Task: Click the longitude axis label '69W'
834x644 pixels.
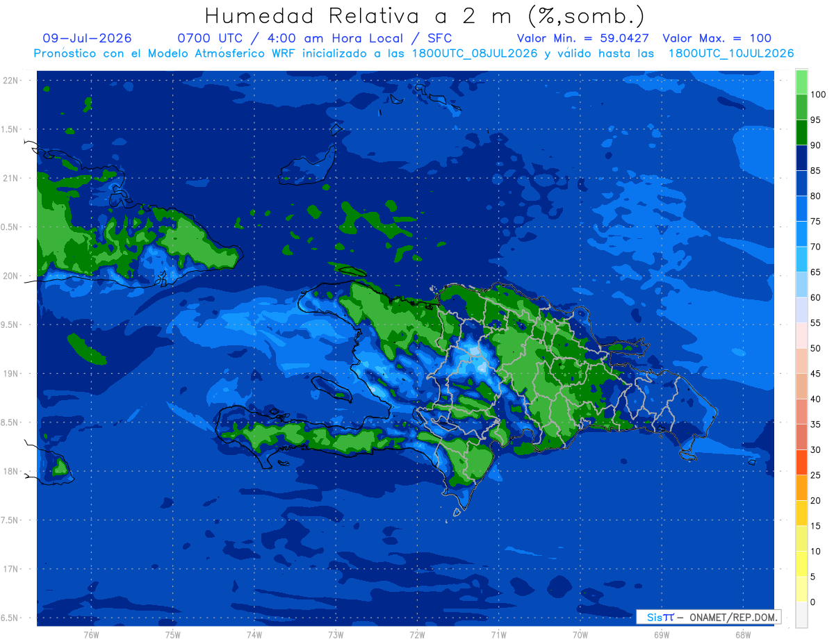Action: [x=661, y=634]
